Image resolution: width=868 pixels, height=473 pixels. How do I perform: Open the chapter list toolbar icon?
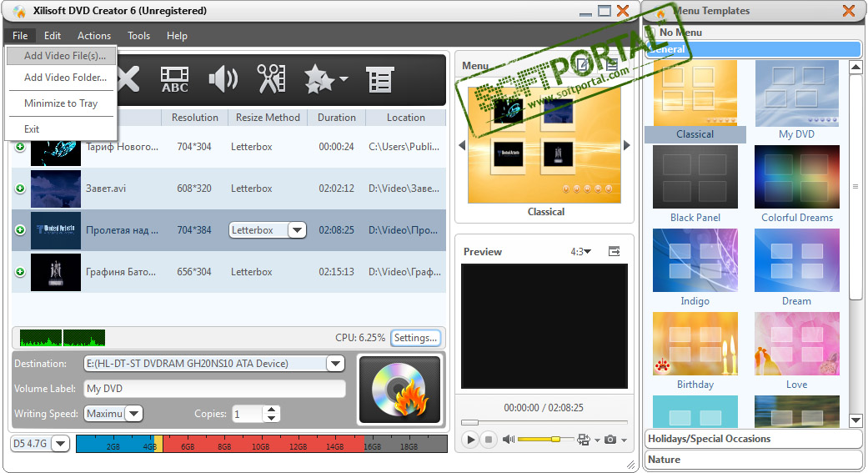click(x=380, y=79)
